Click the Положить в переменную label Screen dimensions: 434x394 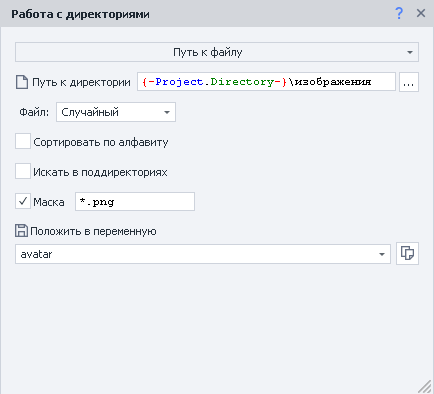[93, 231]
